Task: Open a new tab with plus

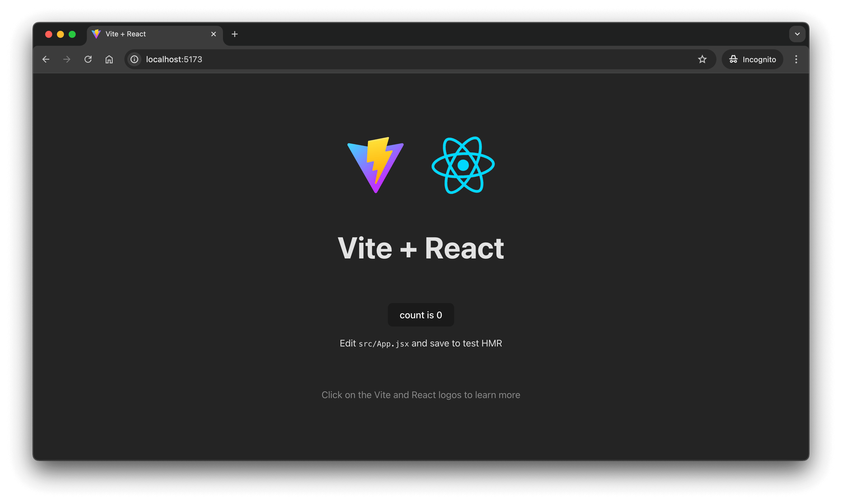Action: (234, 34)
